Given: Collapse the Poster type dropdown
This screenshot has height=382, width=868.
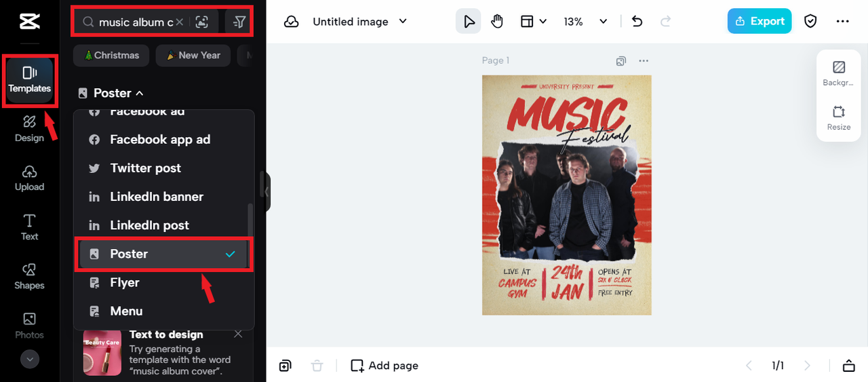Looking at the screenshot, I should pos(111,93).
